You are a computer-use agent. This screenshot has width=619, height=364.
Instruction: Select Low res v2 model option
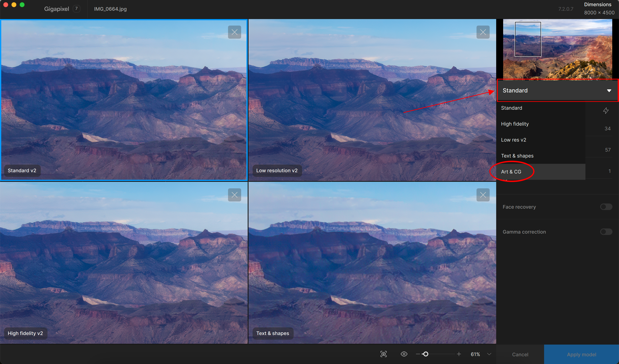point(541,140)
